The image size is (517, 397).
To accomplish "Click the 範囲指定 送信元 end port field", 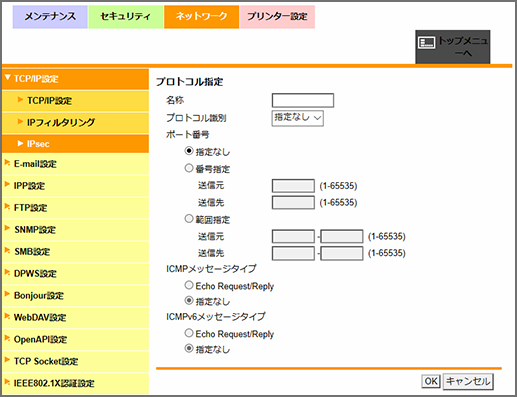I will (x=342, y=236).
